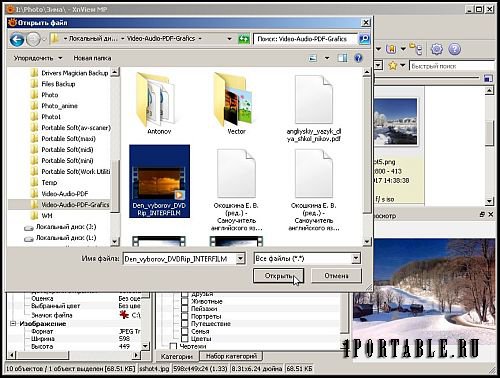500x378 pixels.
Task: Toggle the Пейзажи category checkbox
Action: click(185, 309)
